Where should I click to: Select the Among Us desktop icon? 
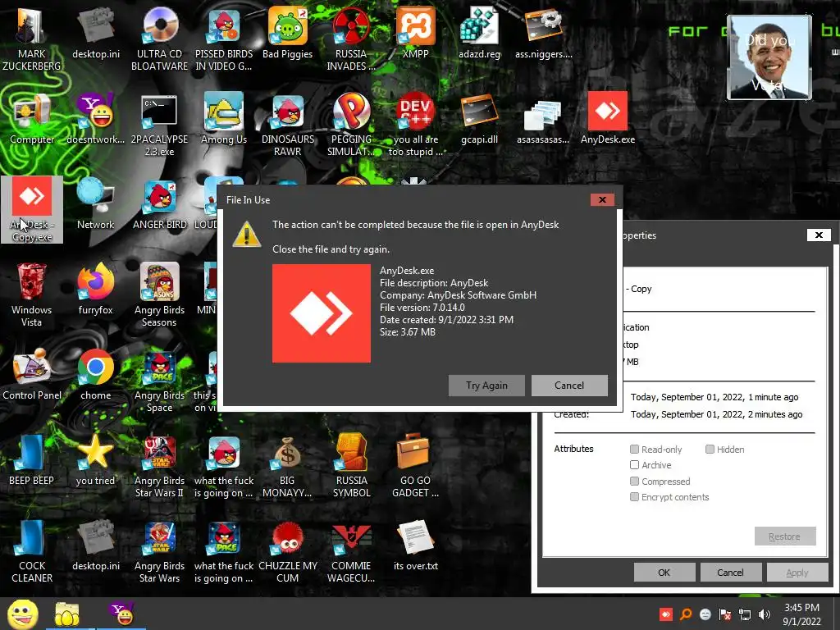coord(224,119)
